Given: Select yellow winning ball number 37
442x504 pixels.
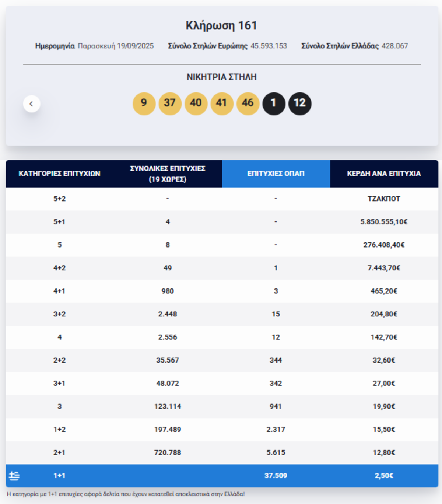Looking at the screenshot, I should pyautogui.click(x=170, y=104).
